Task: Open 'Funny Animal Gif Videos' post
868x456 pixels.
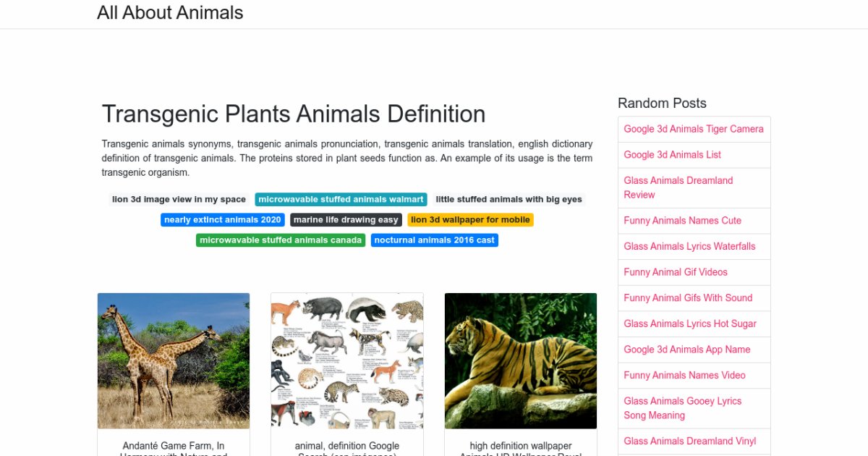Action: coord(676,272)
